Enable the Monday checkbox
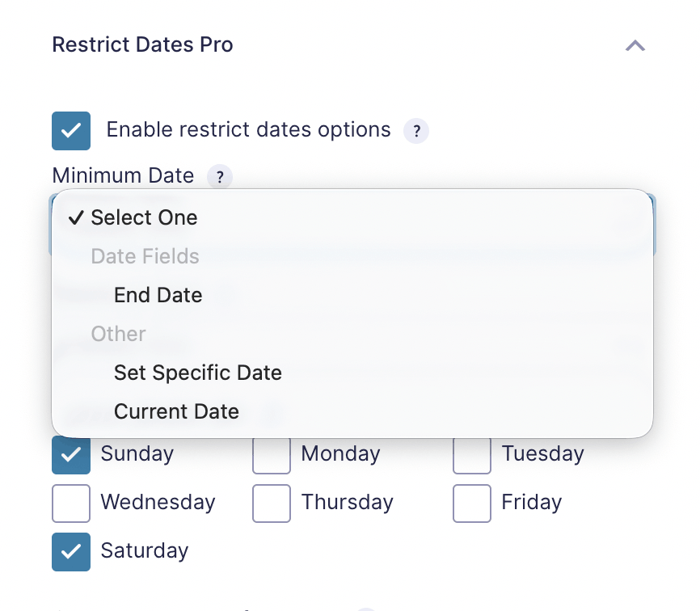 click(x=272, y=455)
